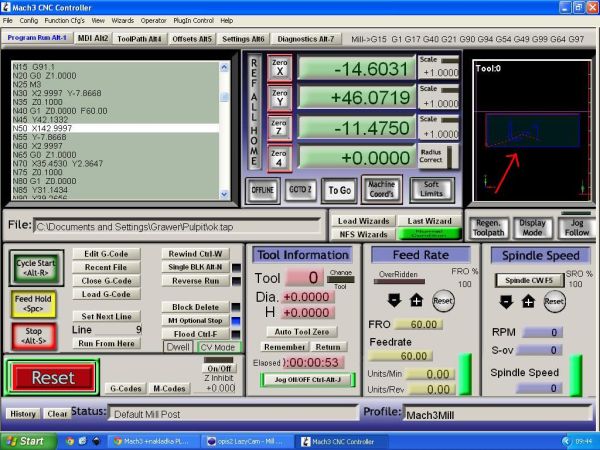Click Run From Here
Screen dimensions: 600x450
coord(106,344)
